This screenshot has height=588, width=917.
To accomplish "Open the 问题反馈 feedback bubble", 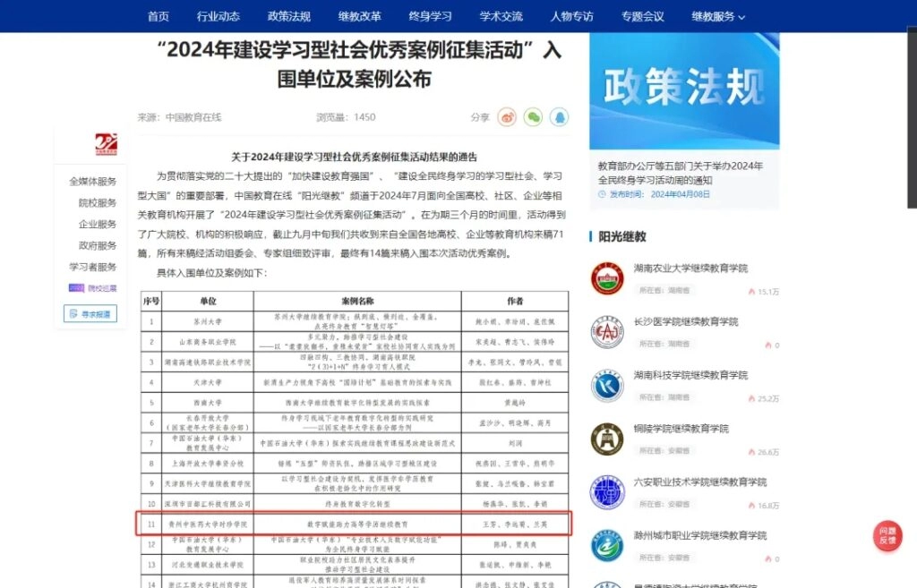I will coord(887,535).
